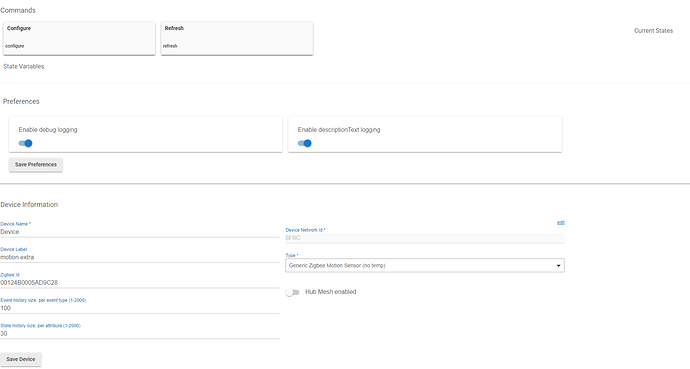
Task: Click the Device Label field
Action: 139,257
